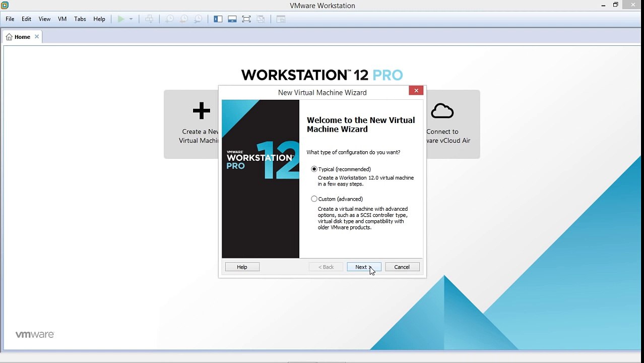Click 'Connect to' vCloud Air tile label
Screen dimensions: 644x363
(x=442, y=132)
